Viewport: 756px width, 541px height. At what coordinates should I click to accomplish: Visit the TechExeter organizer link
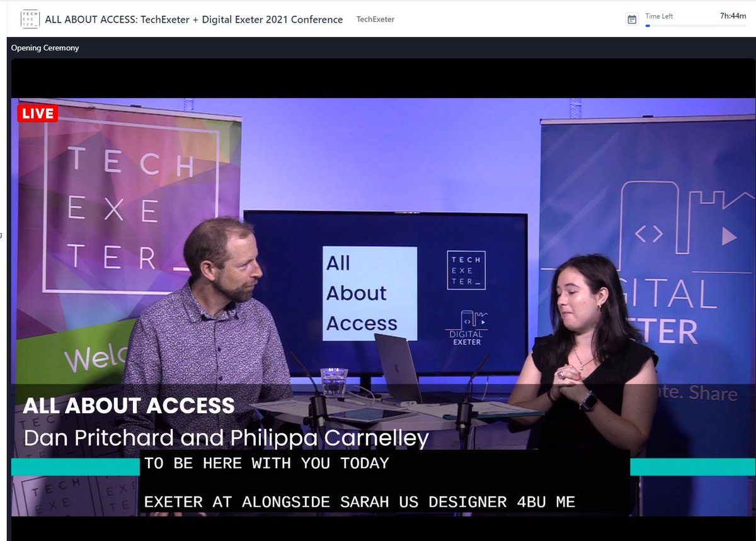[375, 20]
